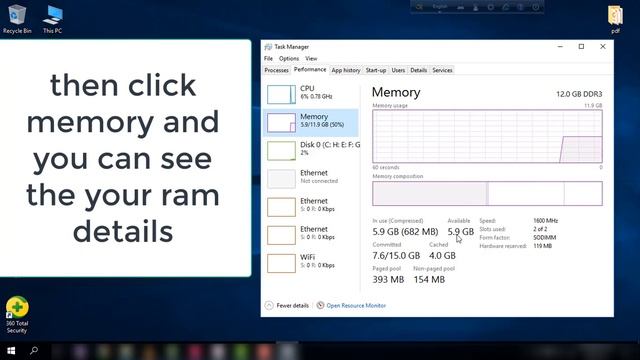640x360 pixels.
Task: Click the Memory heading text
Action: [x=396, y=92]
